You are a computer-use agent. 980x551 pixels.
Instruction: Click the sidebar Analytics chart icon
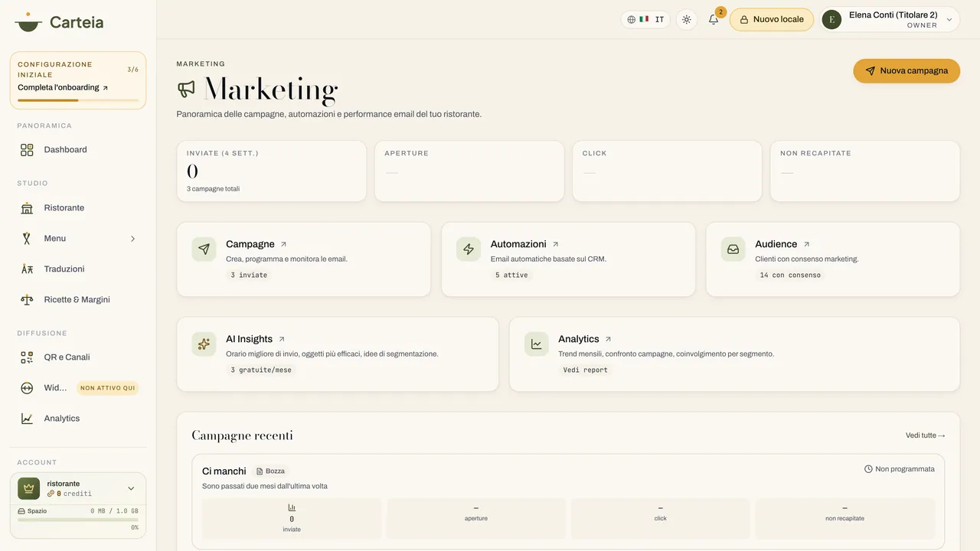tap(27, 419)
